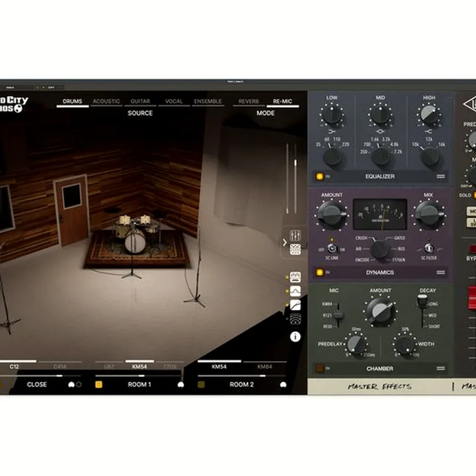This screenshot has height=476, width=476.
Task: Click the PREDELAY knob
Action: coord(355,344)
